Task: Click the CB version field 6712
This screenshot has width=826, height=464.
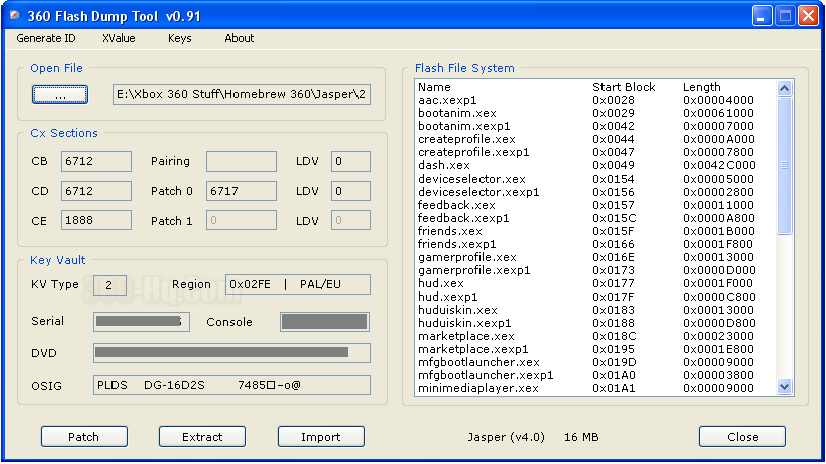Action: tap(96, 162)
